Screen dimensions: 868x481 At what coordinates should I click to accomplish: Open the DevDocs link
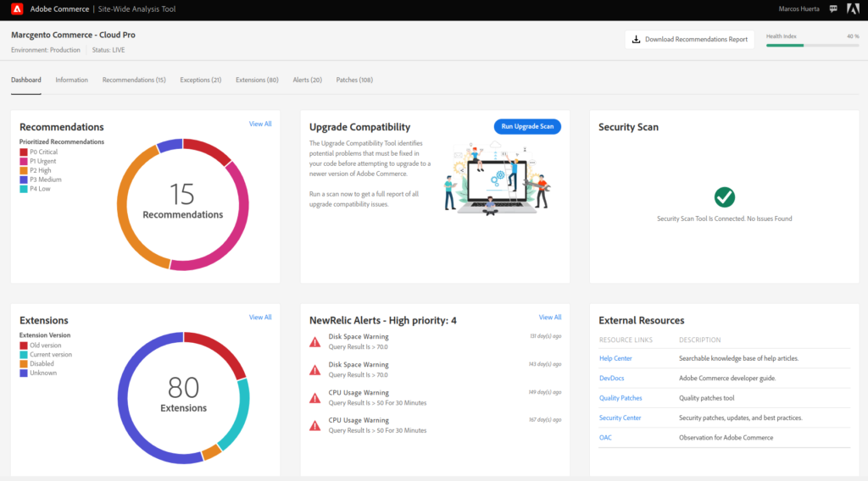pyautogui.click(x=612, y=379)
